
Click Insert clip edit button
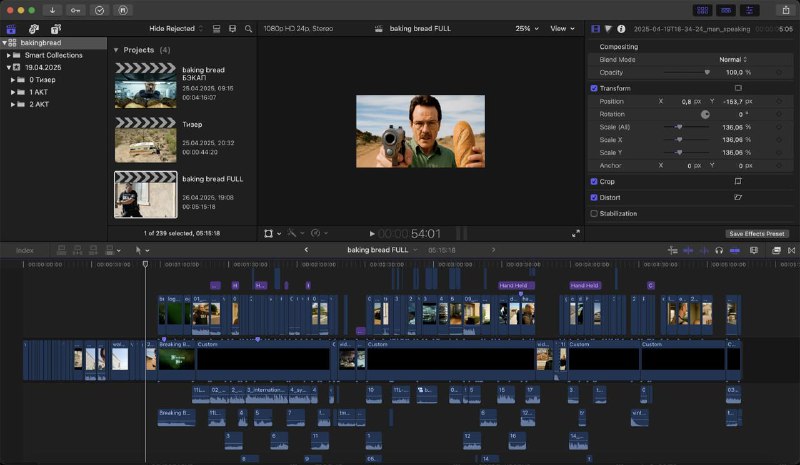tap(78, 250)
